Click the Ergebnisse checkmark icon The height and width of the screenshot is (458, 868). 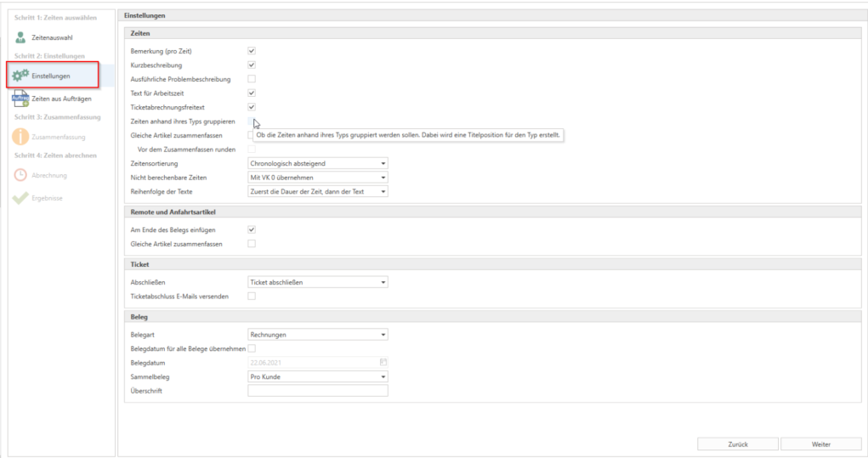[20, 198]
